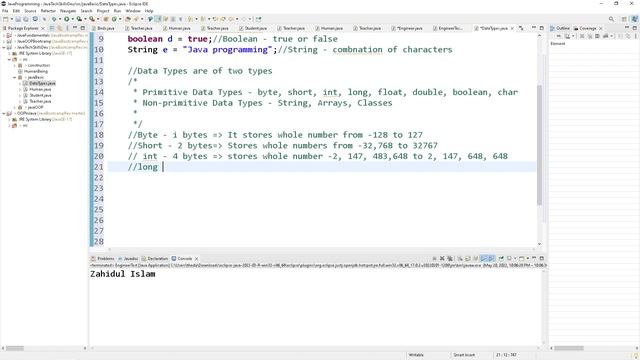Click the Search magnifier icon at top right
The image size is (640, 360).
tap(611, 19)
